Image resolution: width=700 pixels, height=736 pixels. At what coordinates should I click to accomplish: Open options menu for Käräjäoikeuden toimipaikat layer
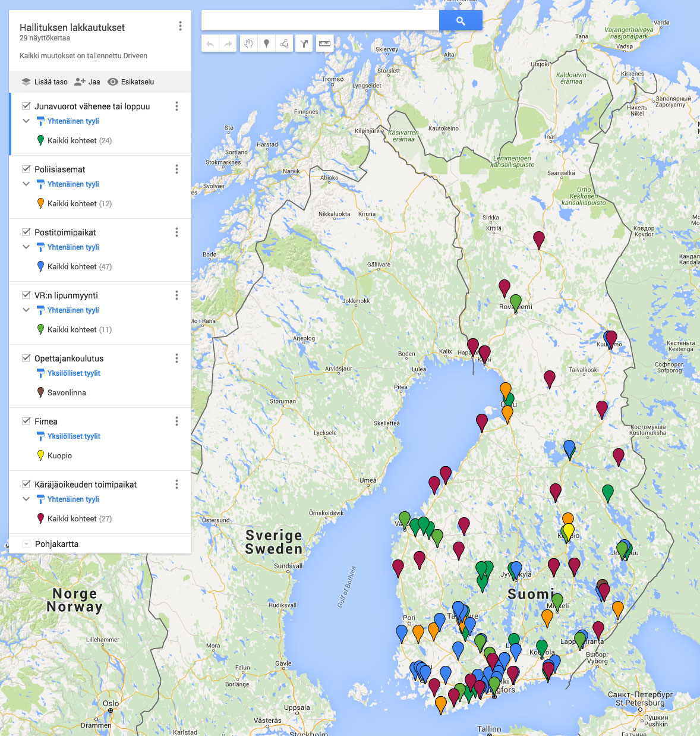[x=176, y=485]
